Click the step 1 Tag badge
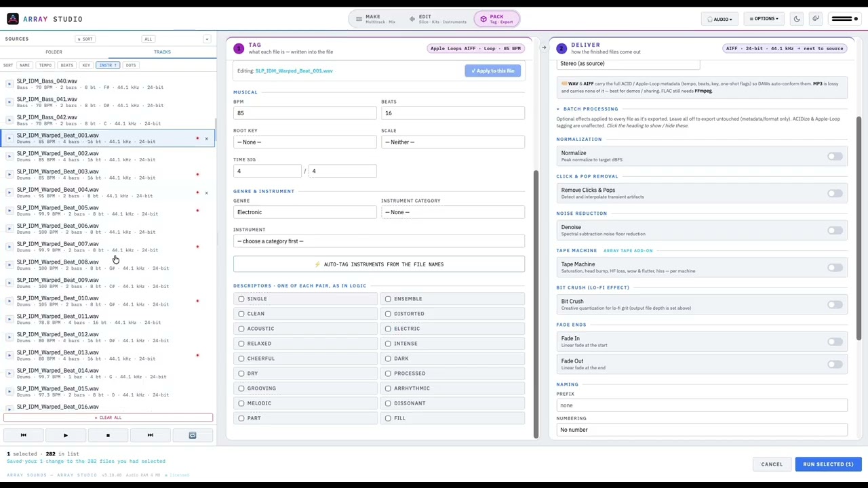The width and height of the screenshot is (868, 488). tap(239, 48)
